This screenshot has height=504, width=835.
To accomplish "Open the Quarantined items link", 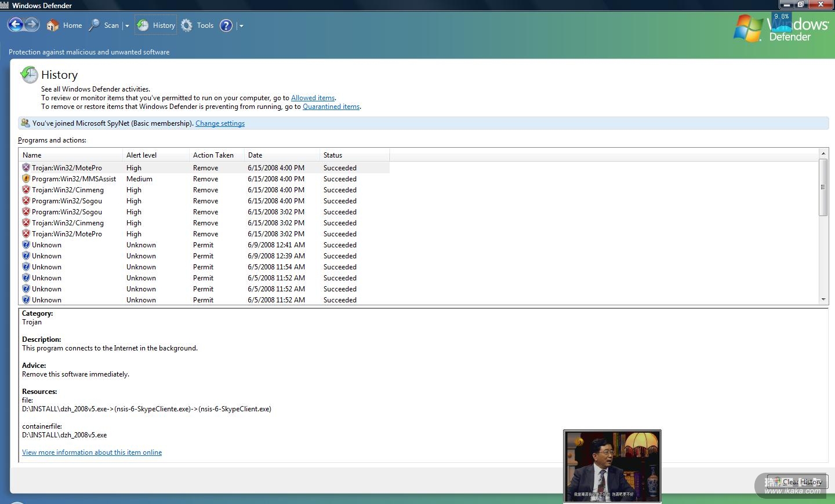I will [331, 107].
